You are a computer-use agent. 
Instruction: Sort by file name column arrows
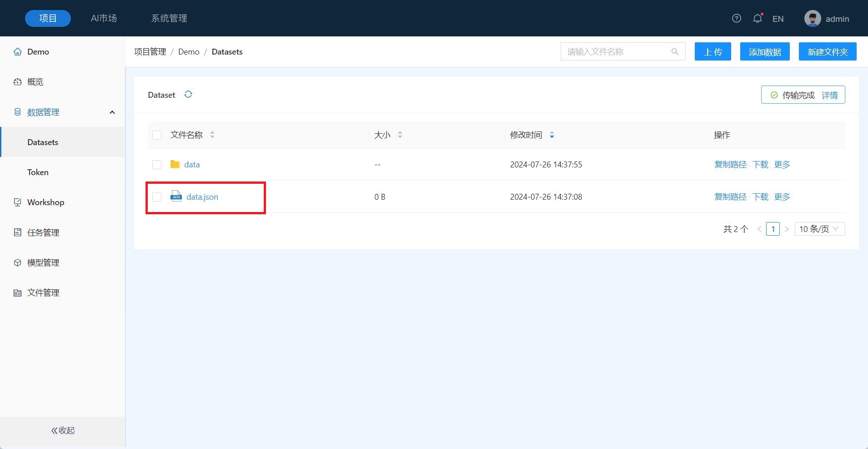click(212, 135)
